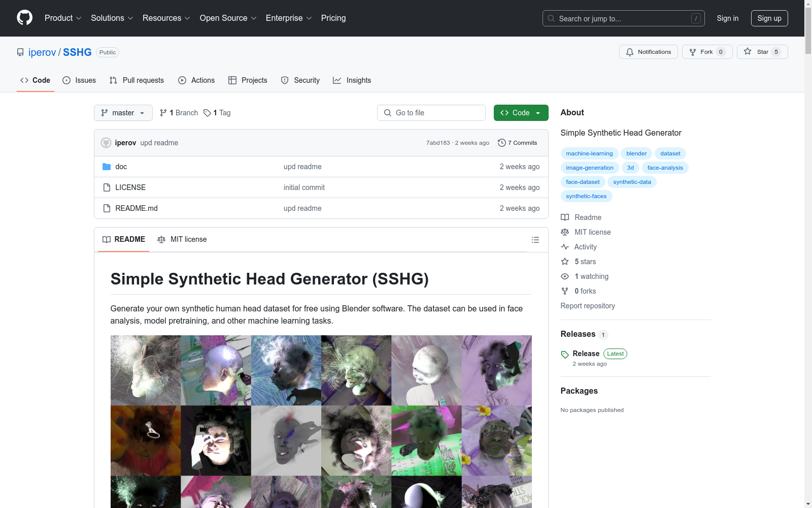
Task: Open the README outline list icon
Action: [x=535, y=240]
